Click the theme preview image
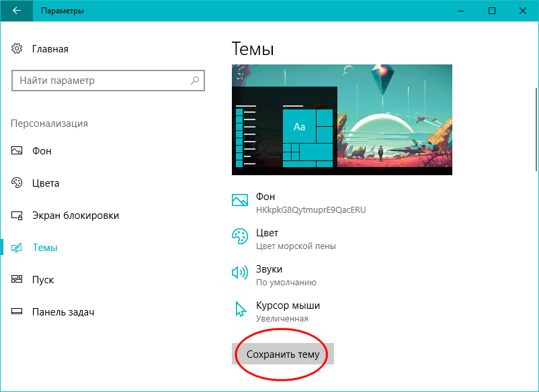The width and height of the screenshot is (539, 392). tap(342, 119)
